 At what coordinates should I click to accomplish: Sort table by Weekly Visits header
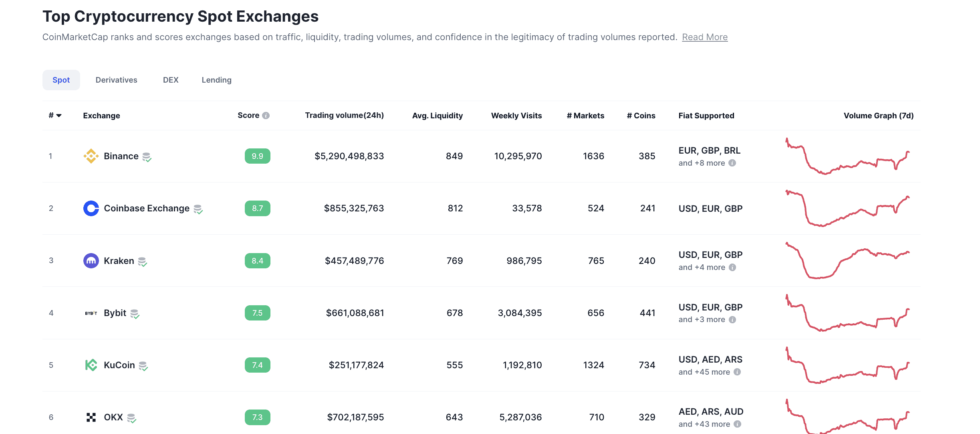(516, 116)
